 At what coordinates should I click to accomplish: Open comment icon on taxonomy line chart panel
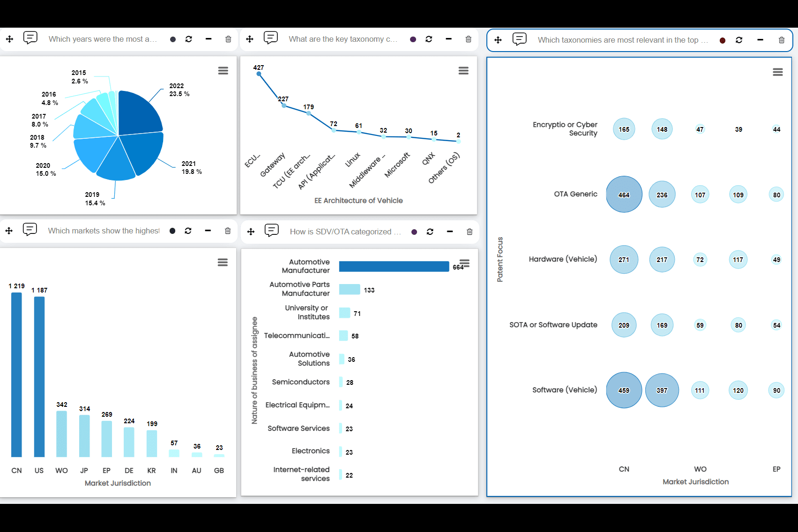(270, 38)
